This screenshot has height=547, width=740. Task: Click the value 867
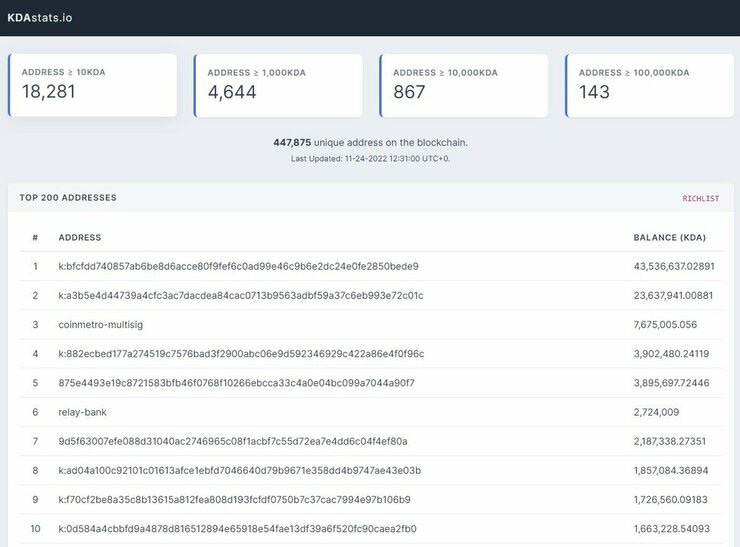tap(409, 92)
